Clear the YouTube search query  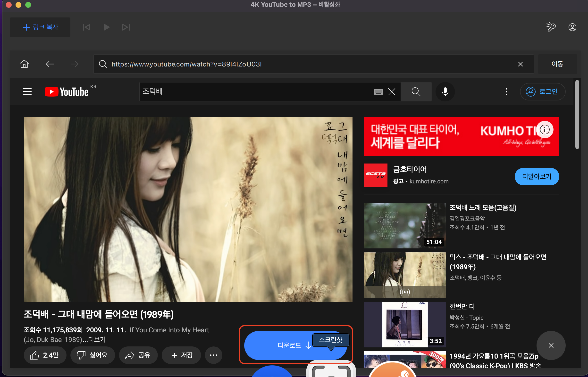click(x=392, y=92)
